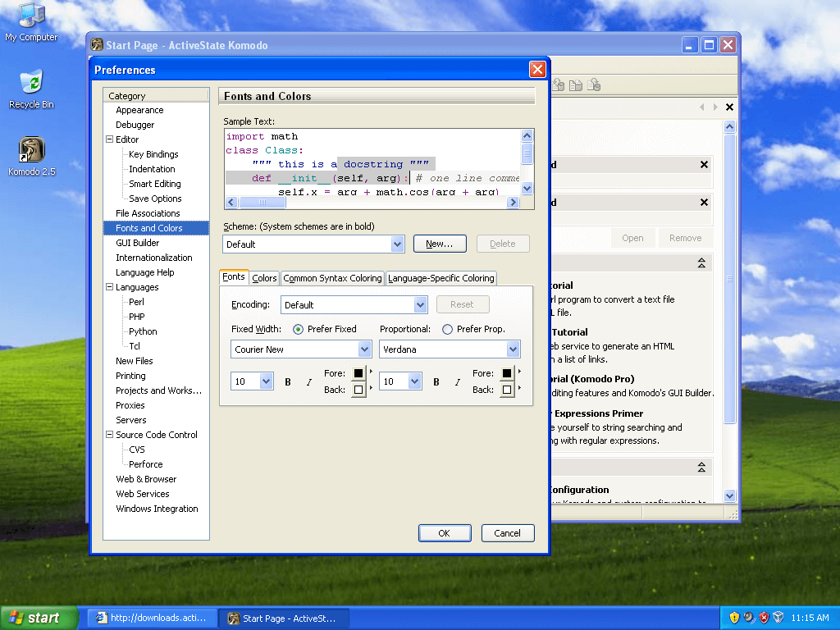Select the Perforce category
This screenshot has height=630, width=840.
145,464
